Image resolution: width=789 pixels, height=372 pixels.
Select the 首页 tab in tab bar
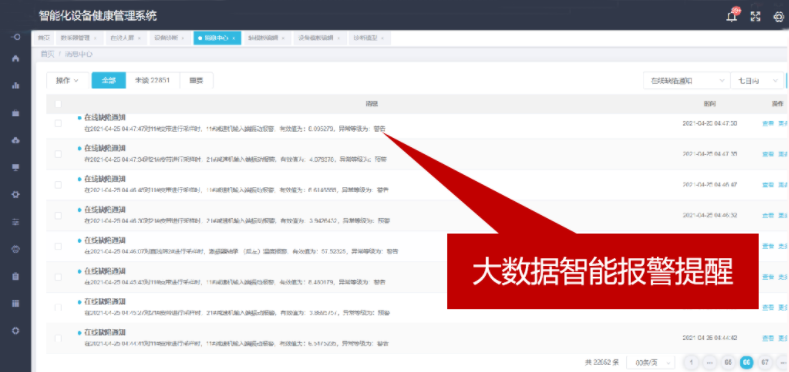click(x=44, y=38)
